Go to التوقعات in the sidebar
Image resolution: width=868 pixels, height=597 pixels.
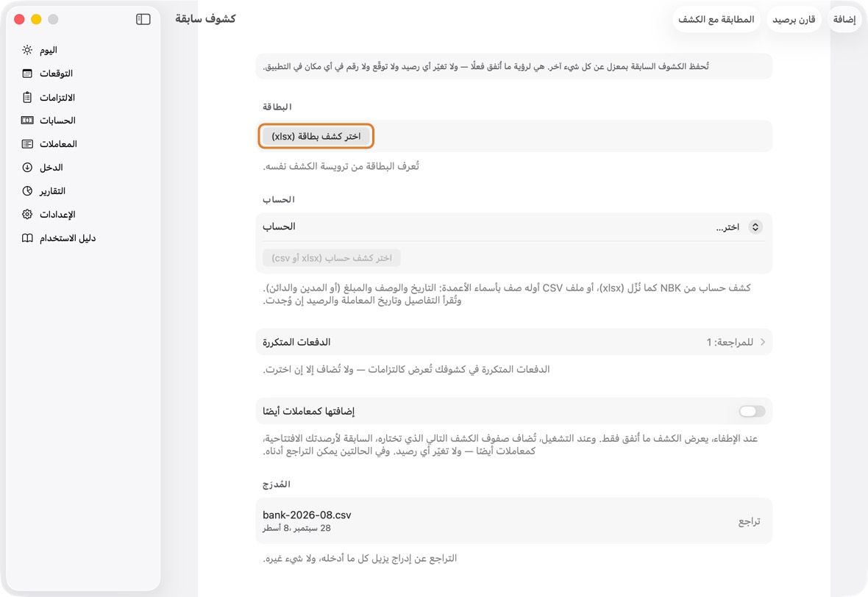click(83, 74)
